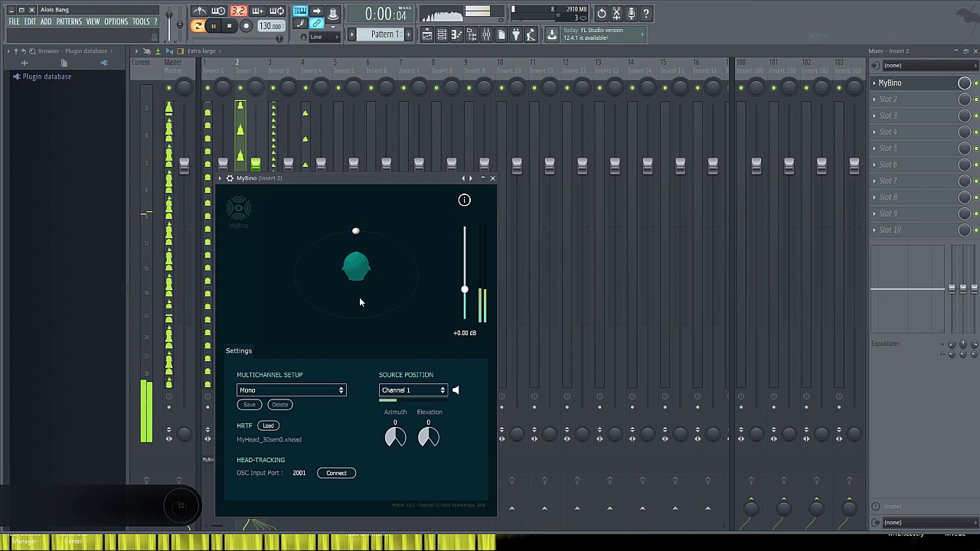980x551 pixels.
Task: Click the MyBino gain slider handle
Action: pyautogui.click(x=464, y=289)
